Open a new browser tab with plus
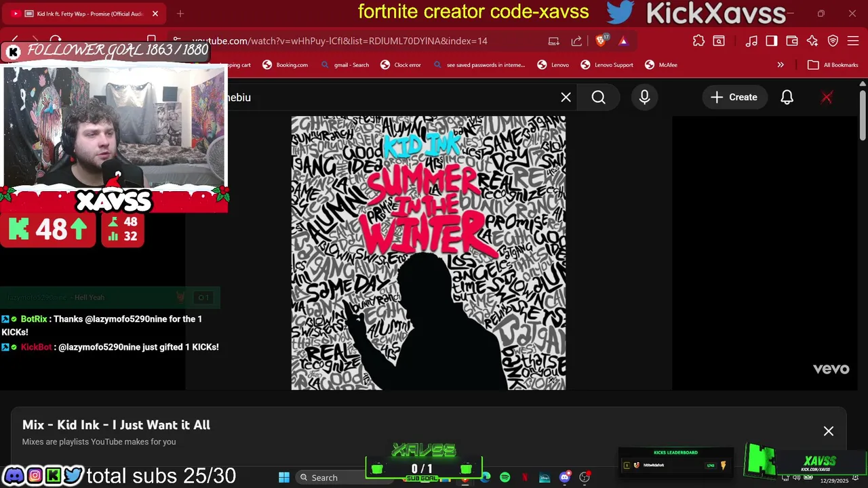The height and width of the screenshot is (488, 868). point(180,14)
